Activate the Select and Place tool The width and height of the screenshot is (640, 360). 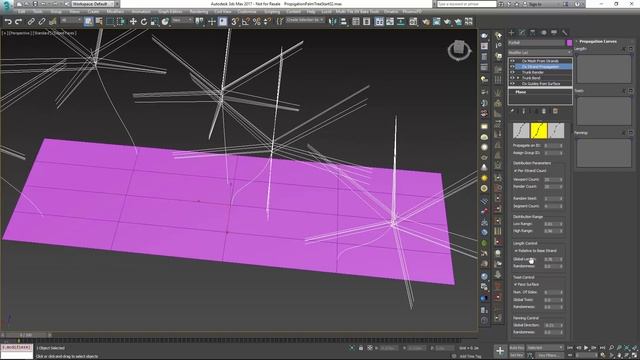165,22
